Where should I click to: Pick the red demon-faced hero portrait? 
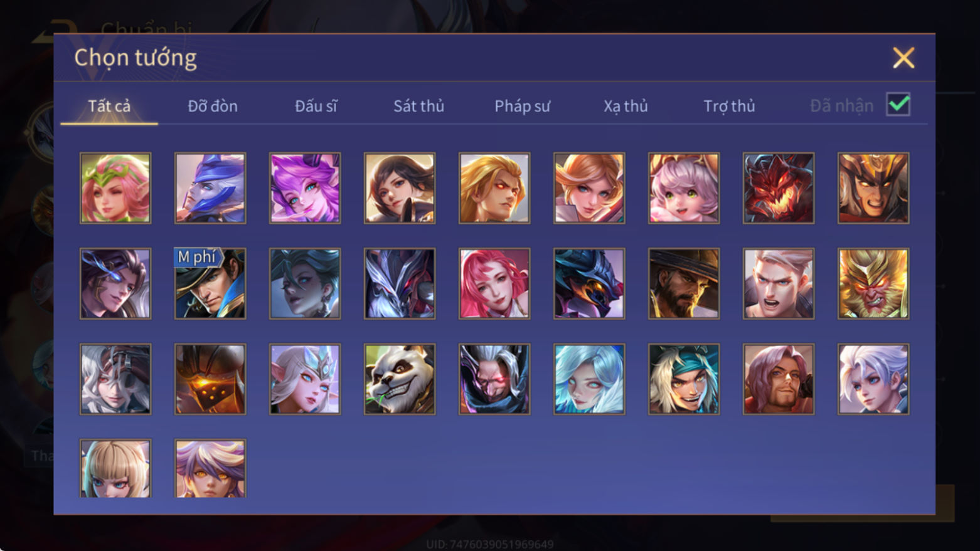tap(779, 188)
